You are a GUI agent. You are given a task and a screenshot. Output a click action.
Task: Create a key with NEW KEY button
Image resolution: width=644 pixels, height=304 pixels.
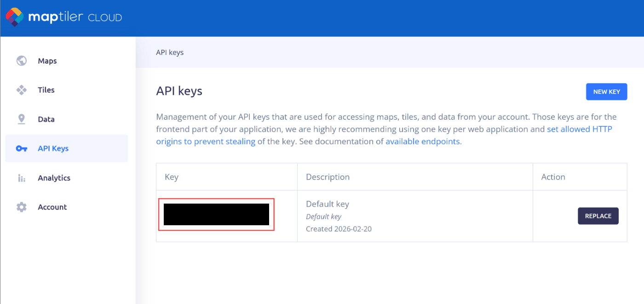[606, 92]
